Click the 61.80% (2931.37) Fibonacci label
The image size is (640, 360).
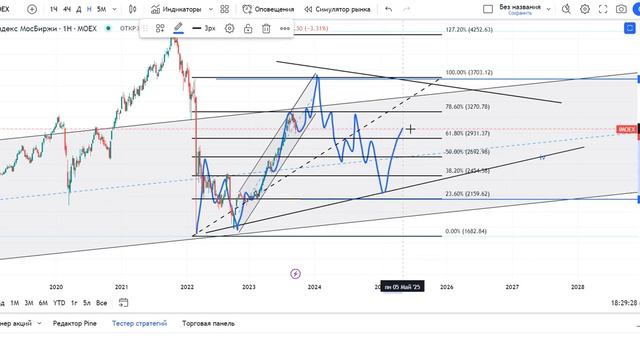468,133
